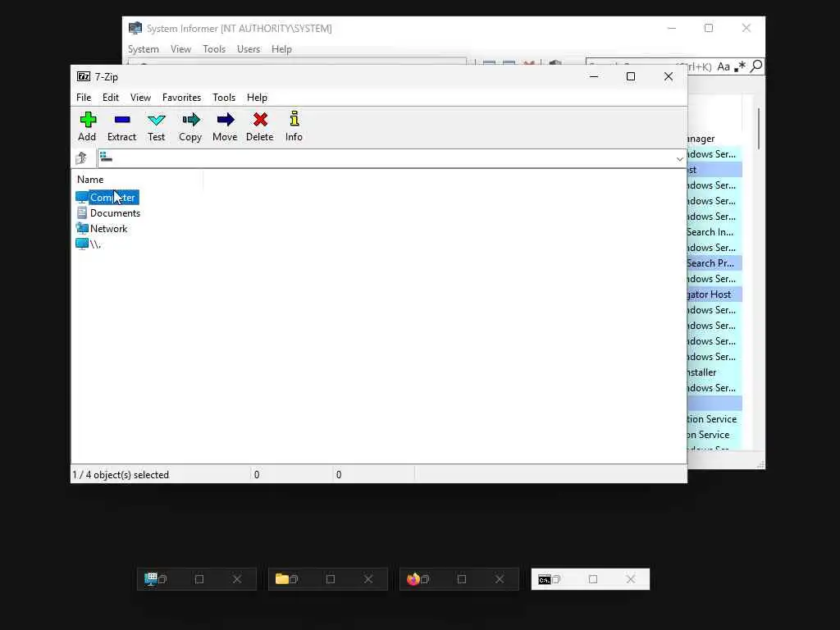The height and width of the screenshot is (630, 840).
Task: Click the Name column header
Action: (137, 180)
